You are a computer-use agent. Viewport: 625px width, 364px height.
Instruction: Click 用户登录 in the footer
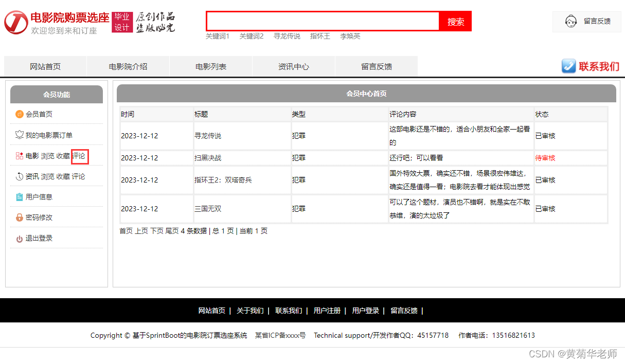click(x=366, y=311)
